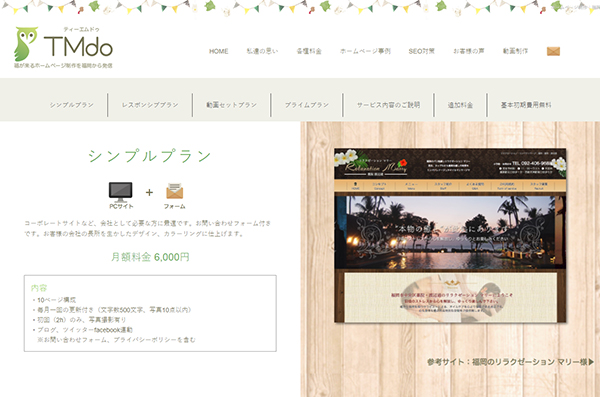Select the サービス内容のご説明 tab
This screenshot has width=600, height=397.
tap(388, 105)
